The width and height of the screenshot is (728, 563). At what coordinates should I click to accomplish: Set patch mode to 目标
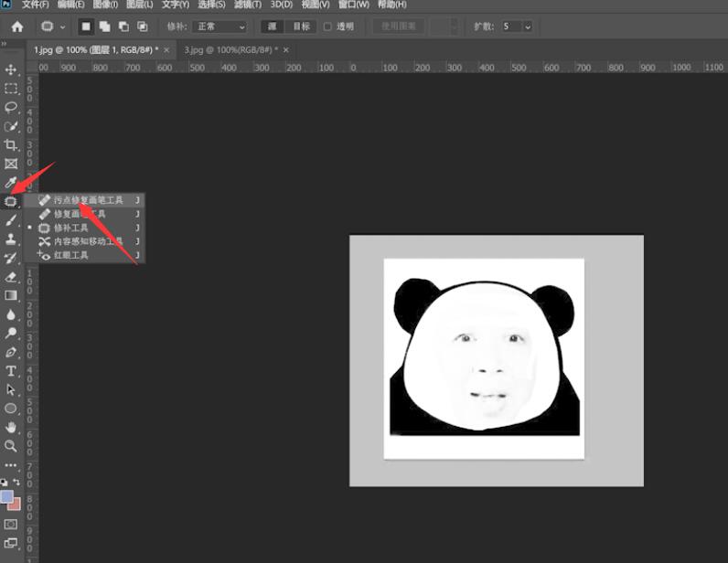tap(301, 27)
